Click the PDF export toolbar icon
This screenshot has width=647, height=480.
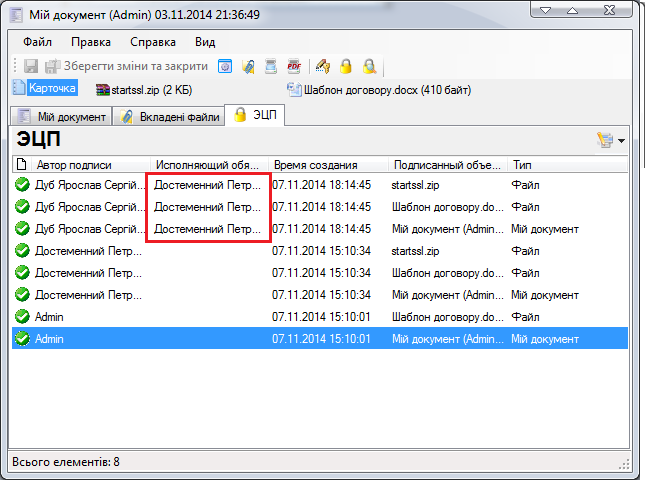pos(294,66)
